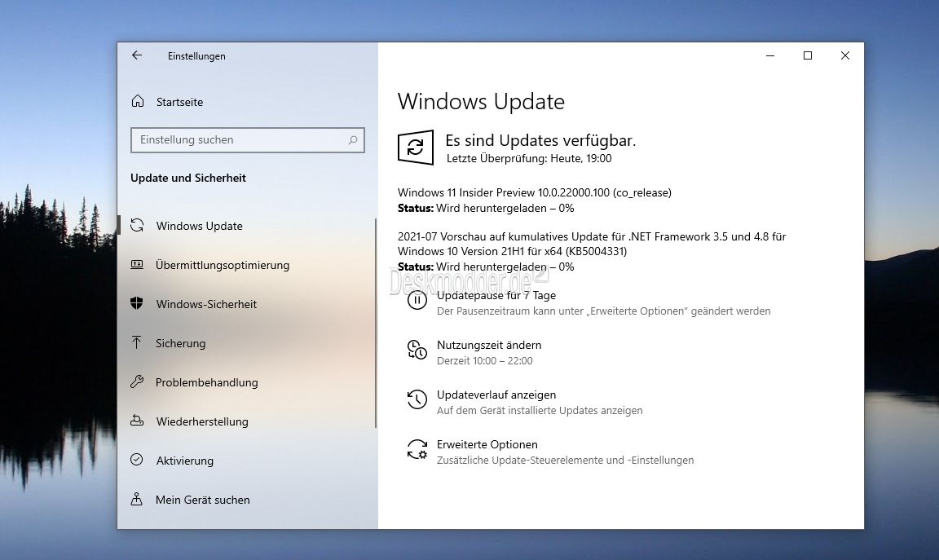Click Windows 11 Insider Preview 10.0.22000.100 entry
The height and width of the screenshot is (560, 939).
coord(534,193)
